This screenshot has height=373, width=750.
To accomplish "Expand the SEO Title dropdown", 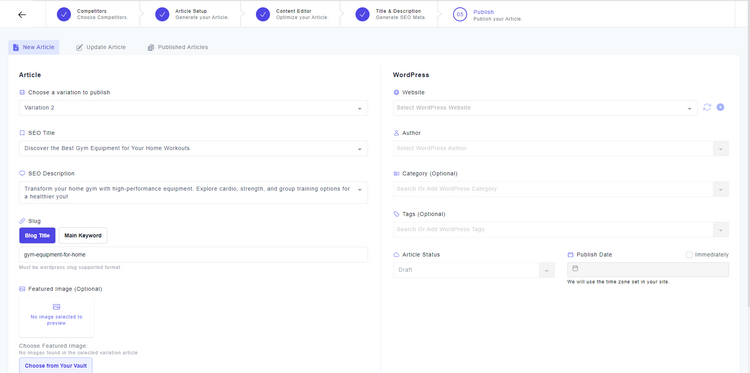I will 193,148.
